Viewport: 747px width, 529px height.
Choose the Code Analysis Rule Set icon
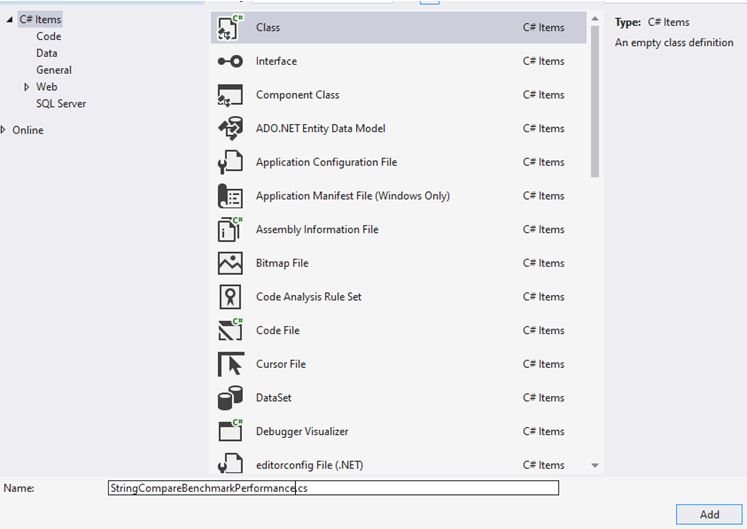pyautogui.click(x=230, y=296)
